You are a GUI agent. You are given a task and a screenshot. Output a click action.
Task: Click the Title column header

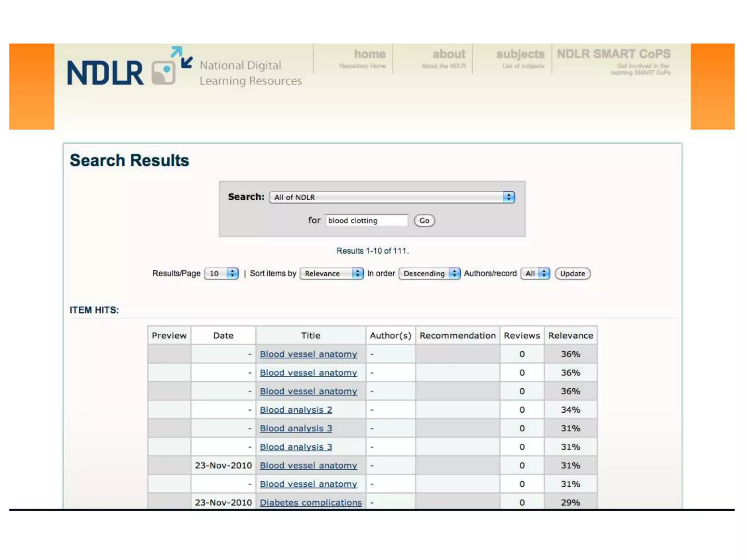pyautogui.click(x=310, y=335)
